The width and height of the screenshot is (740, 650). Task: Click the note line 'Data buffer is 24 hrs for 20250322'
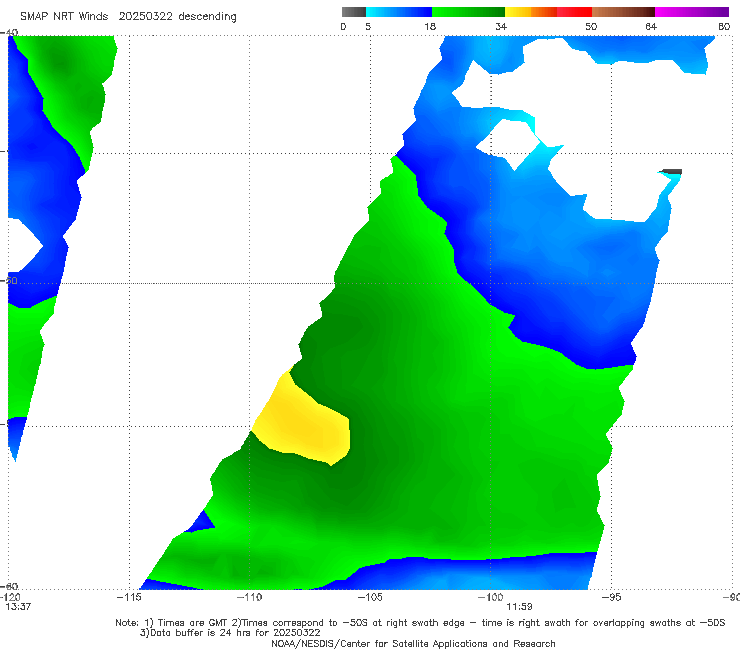point(230,633)
